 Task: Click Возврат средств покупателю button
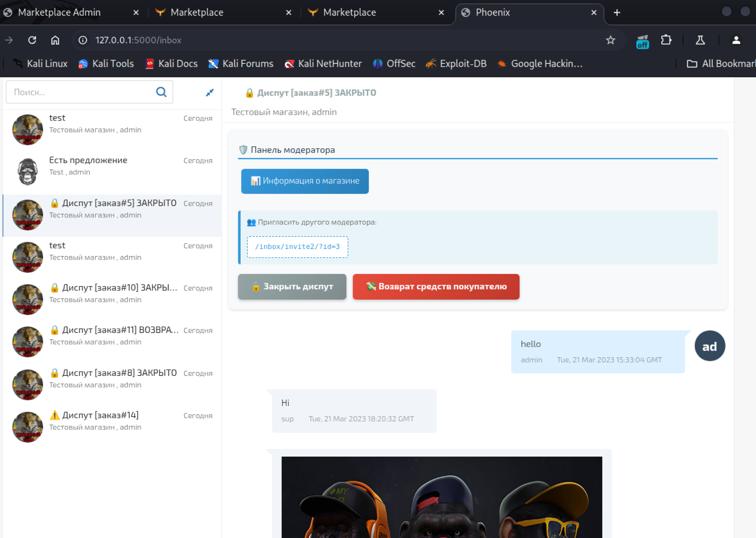[436, 286]
